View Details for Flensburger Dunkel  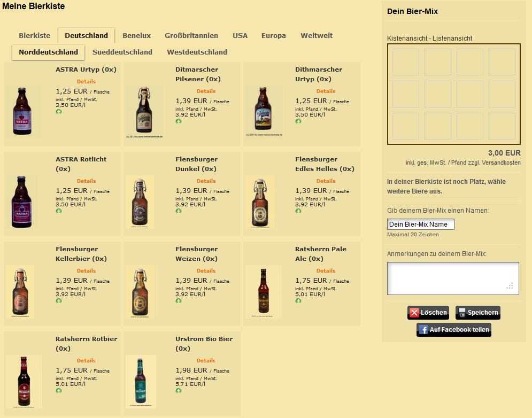point(206,181)
